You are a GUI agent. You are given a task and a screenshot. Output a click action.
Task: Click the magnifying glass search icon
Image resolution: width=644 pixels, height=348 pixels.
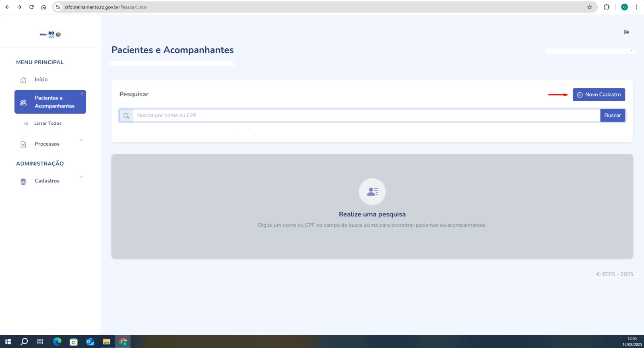tap(126, 116)
